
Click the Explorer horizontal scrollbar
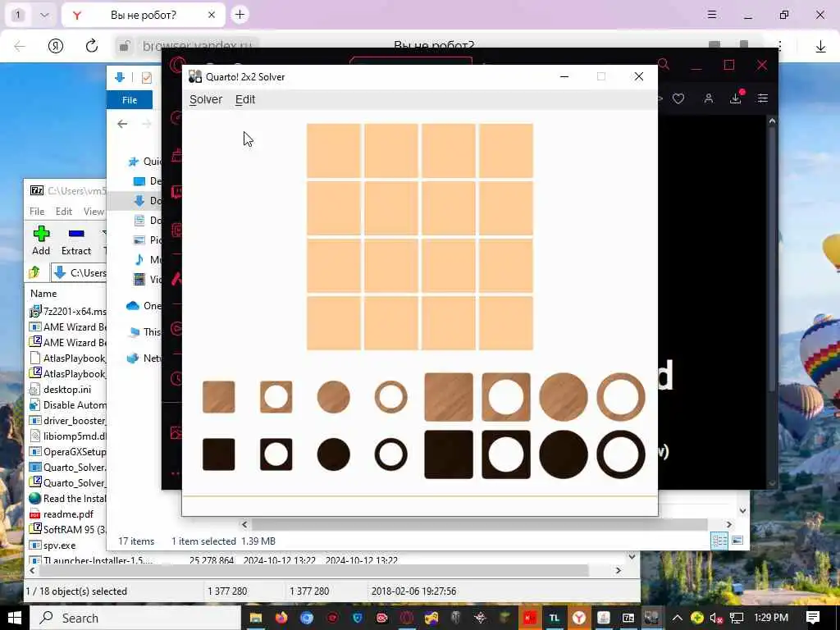coord(479,524)
